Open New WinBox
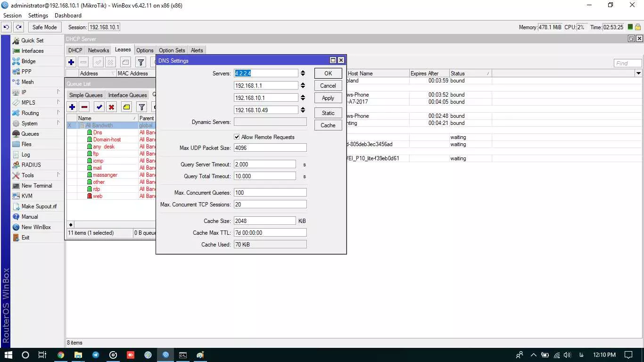Screen dimensions: 644x362 coord(36,227)
